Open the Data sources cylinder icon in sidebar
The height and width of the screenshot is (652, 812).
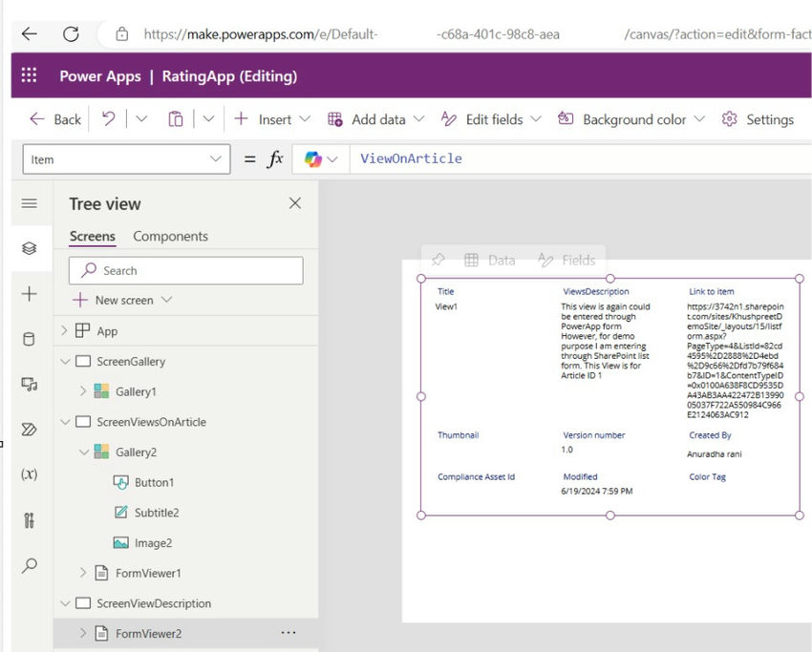[x=29, y=339]
